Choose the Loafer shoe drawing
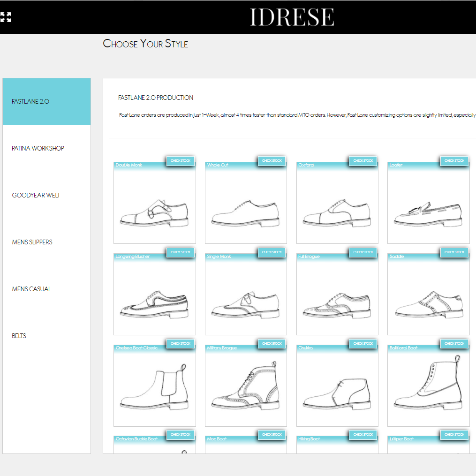 coord(428,214)
